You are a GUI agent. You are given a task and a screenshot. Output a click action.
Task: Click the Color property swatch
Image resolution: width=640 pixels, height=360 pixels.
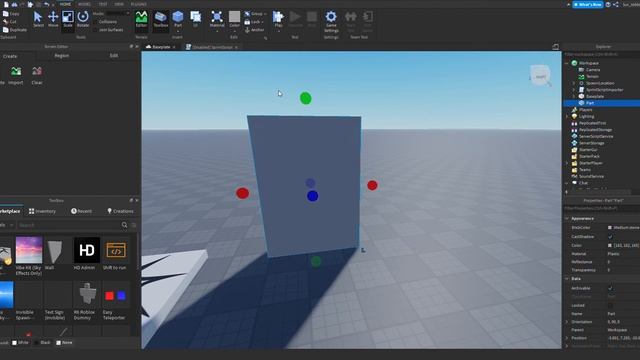(610, 245)
